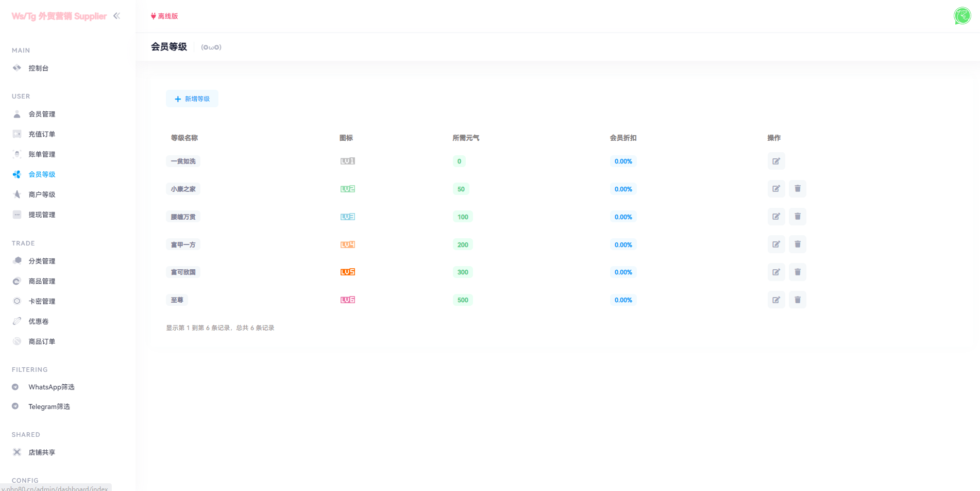980x491 pixels.
Task: Open 商品管理 in sidebar
Action: click(x=42, y=281)
